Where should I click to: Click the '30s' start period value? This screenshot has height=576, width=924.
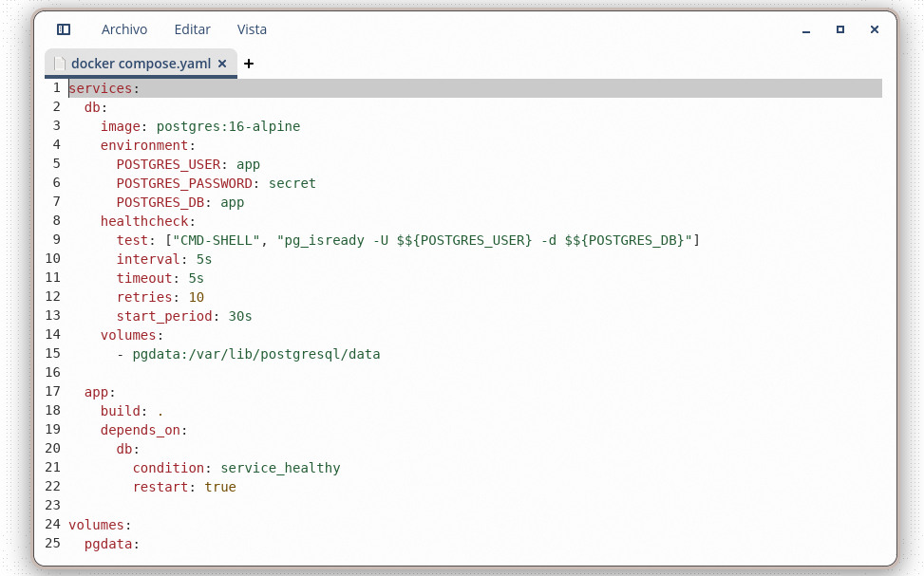point(240,316)
